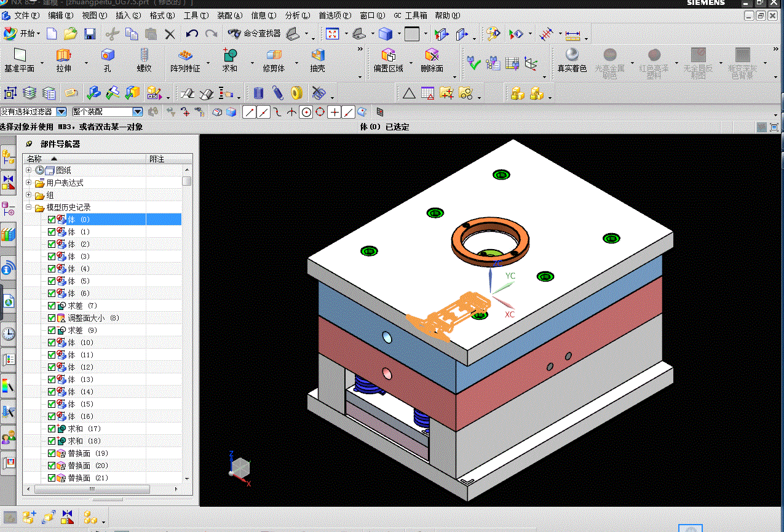Open a file with folder icon
Viewport: 784px width, 532px height.
pos(71,34)
